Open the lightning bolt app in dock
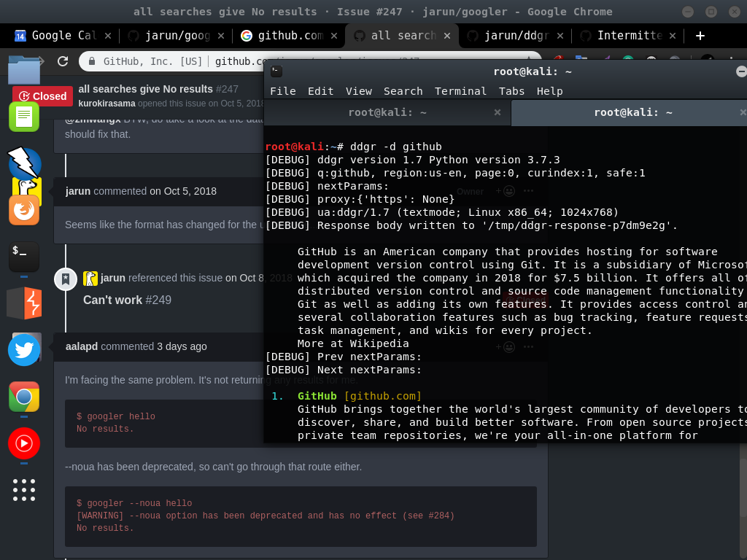The width and height of the screenshot is (747, 560). (x=24, y=163)
